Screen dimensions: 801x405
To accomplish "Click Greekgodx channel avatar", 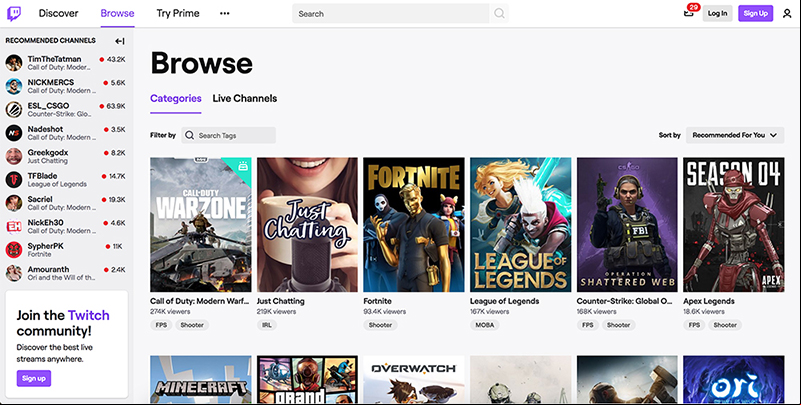I will click(x=14, y=156).
